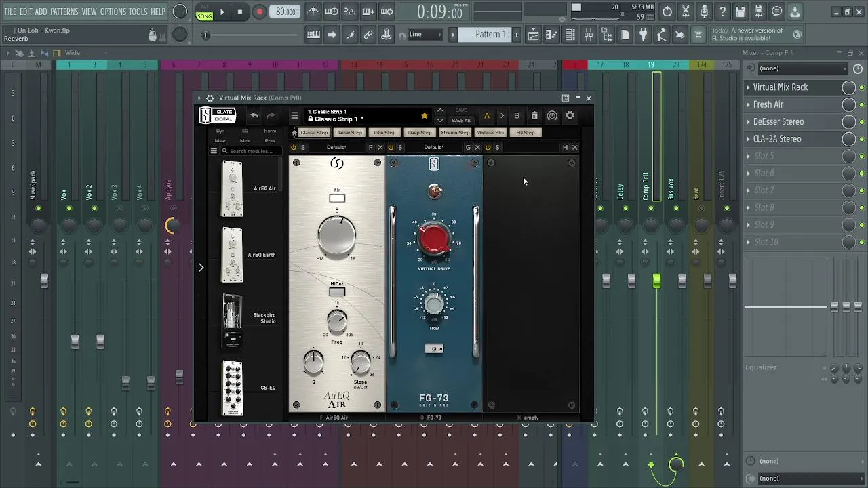The width and height of the screenshot is (868, 488).
Task: Filter modules by the Dyn category
Action: point(220,131)
